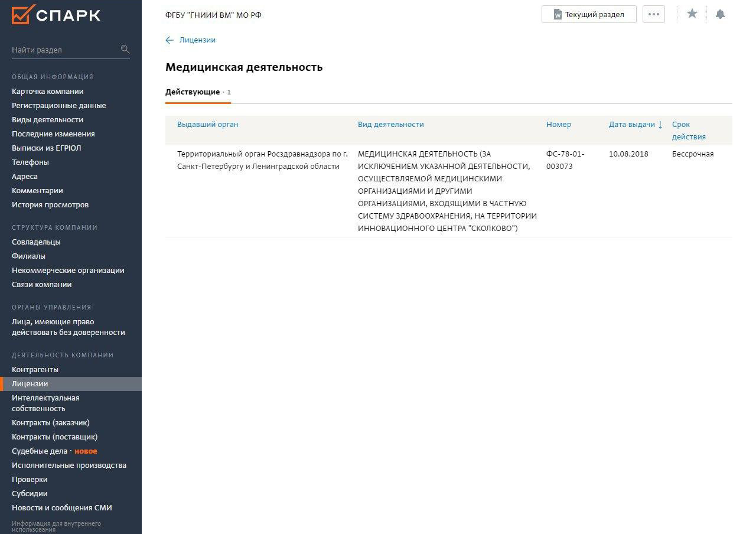Viewport: 756px width, 534px height.
Task: Export current section with Текущий раздел button
Action: click(589, 14)
